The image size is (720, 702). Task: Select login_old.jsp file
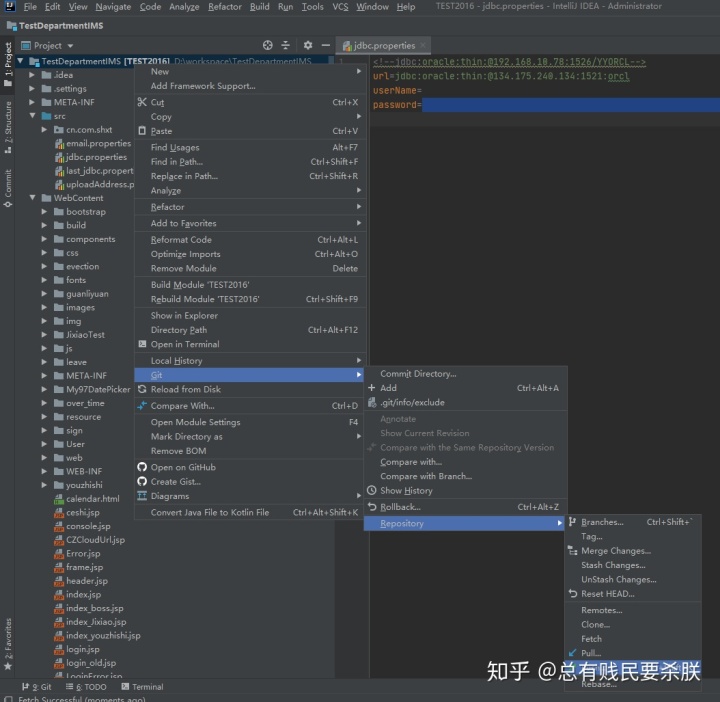click(85, 663)
